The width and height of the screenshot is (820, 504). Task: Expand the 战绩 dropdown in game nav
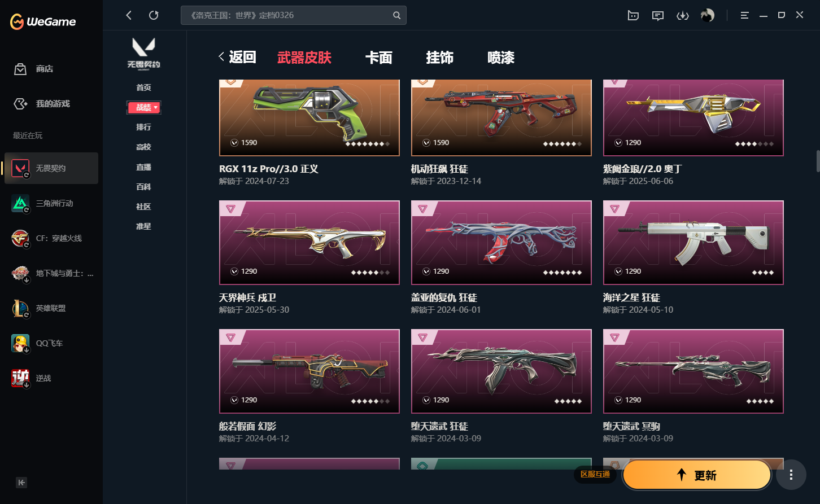[144, 107]
